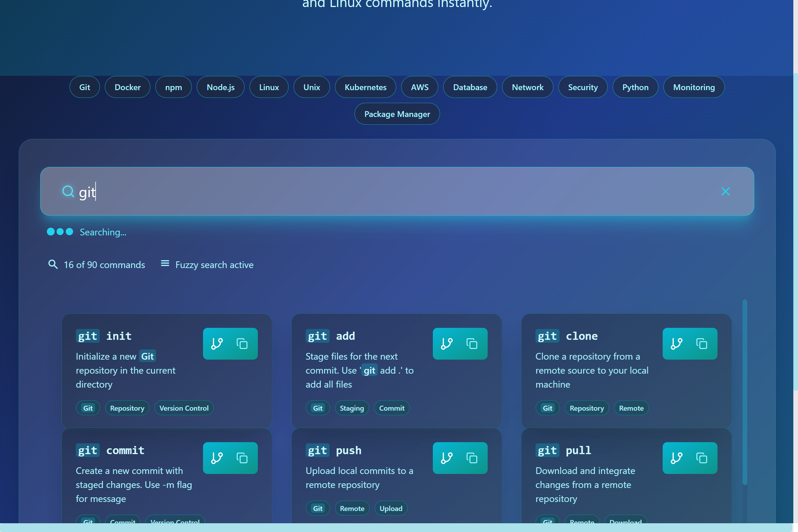Select the Kubernetes category
This screenshot has height=532, width=798.
point(365,87)
